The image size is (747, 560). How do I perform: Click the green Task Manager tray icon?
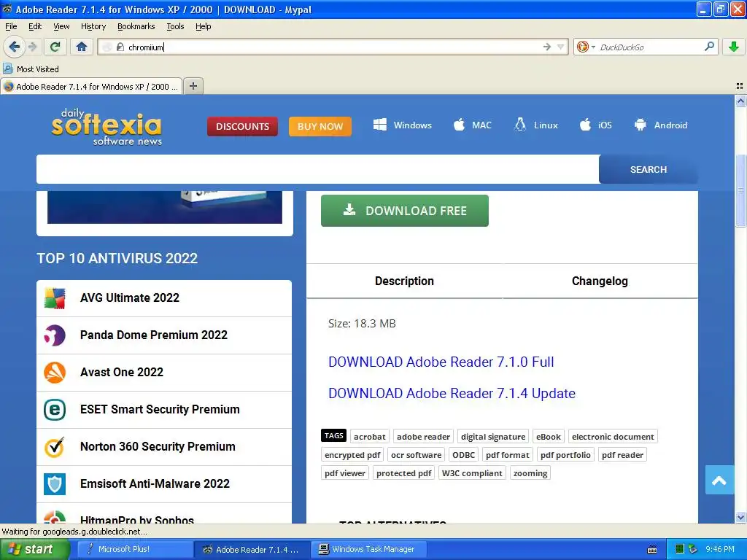(680, 549)
